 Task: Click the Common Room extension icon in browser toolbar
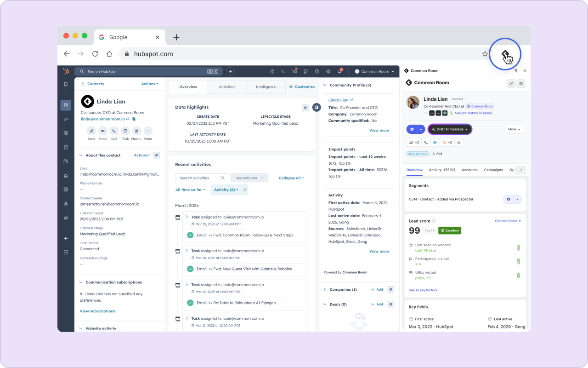pyautogui.click(x=505, y=54)
